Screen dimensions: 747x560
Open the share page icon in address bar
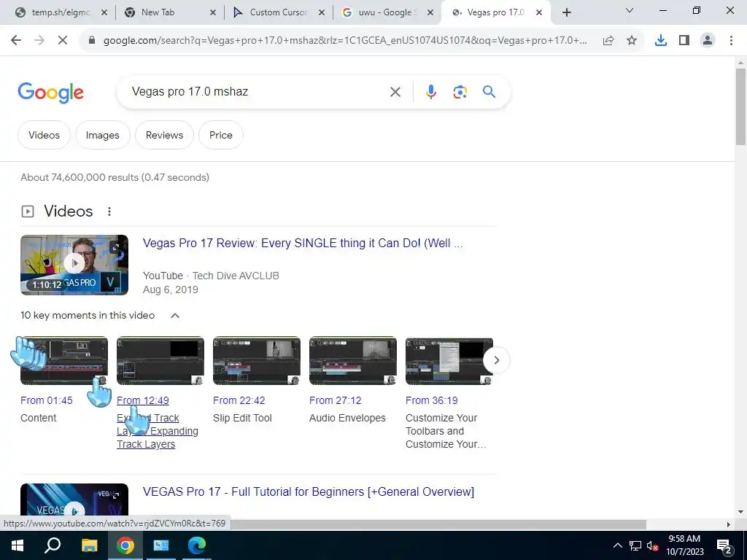(x=608, y=41)
